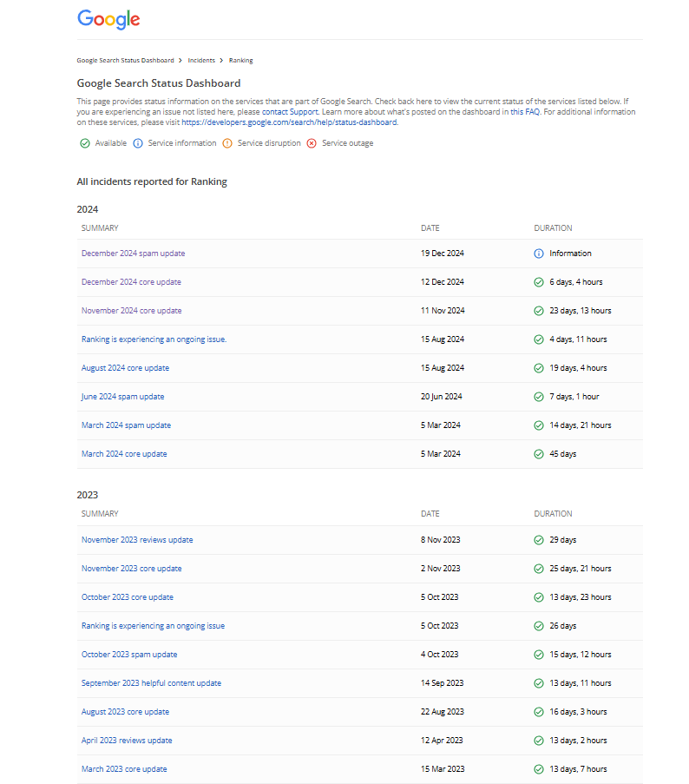689x784 pixels.
Task: Select the 2 Nov 2023 date cell
Action: [x=440, y=569]
